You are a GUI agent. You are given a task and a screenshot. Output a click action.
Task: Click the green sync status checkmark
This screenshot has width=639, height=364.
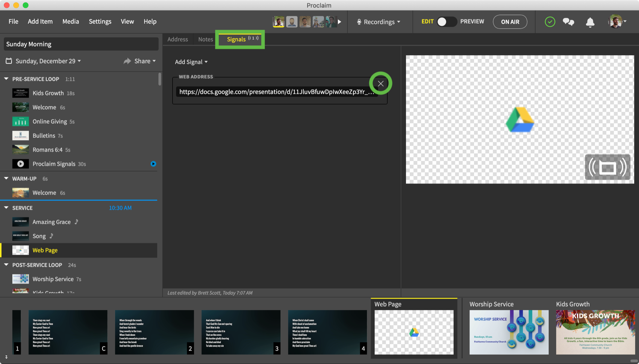pyautogui.click(x=550, y=22)
